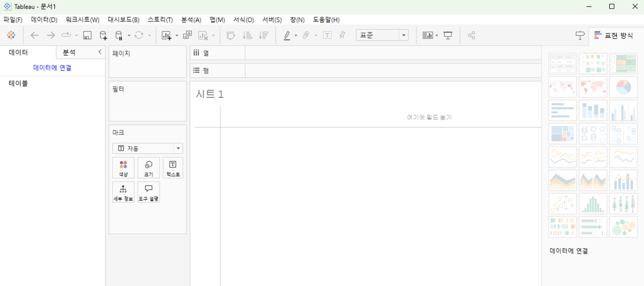
Task: Click the group members paperclip icon
Action: click(305, 35)
